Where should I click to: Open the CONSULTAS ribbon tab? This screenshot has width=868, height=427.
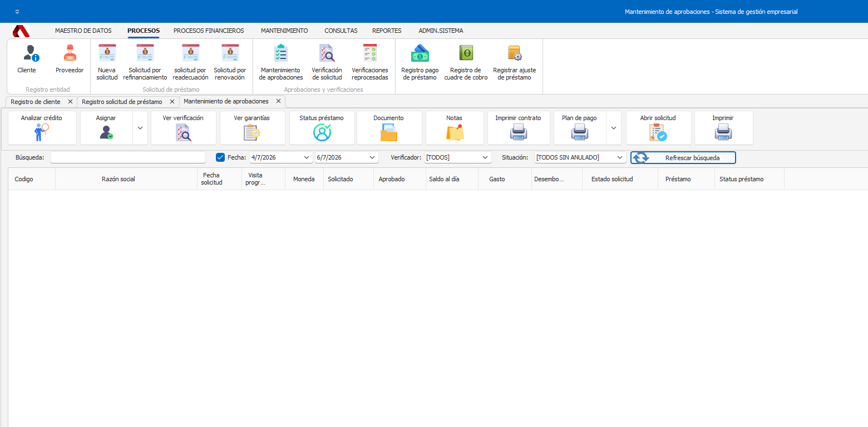pyautogui.click(x=341, y=31)
